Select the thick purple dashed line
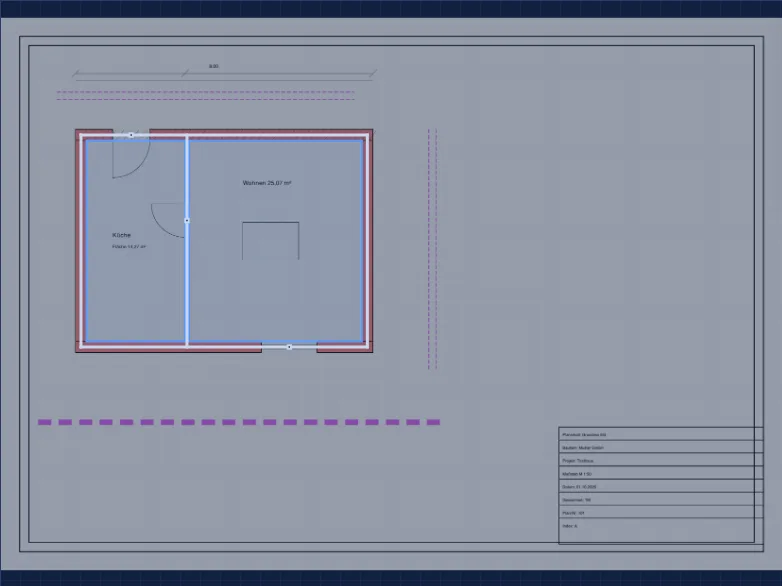This screenshot has height=586, width=782. click(x=239, y=422)
